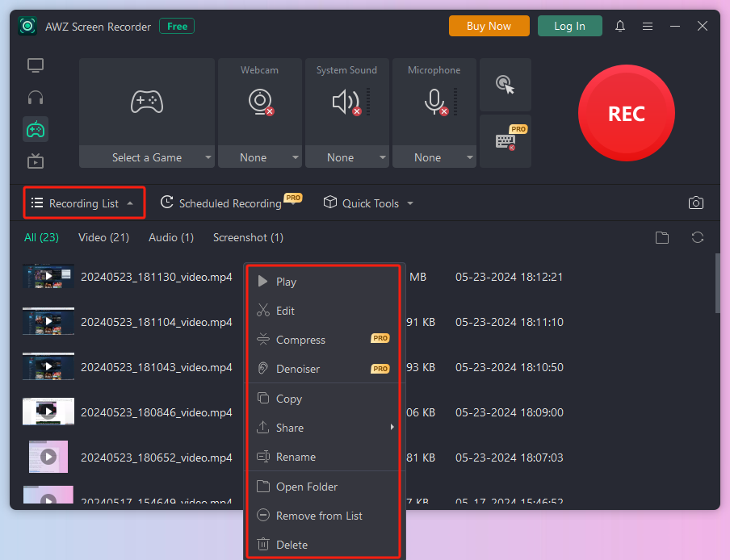730x560 pixels.
Task: Choose Open Folder from context menu
Action: pyautogui.click(x=323, y=487)
